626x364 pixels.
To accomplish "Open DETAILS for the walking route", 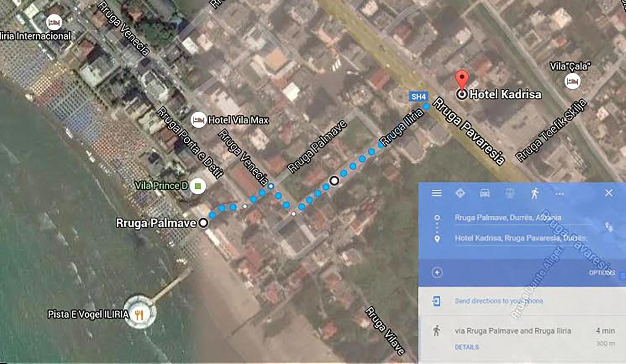I will (467, 347).
